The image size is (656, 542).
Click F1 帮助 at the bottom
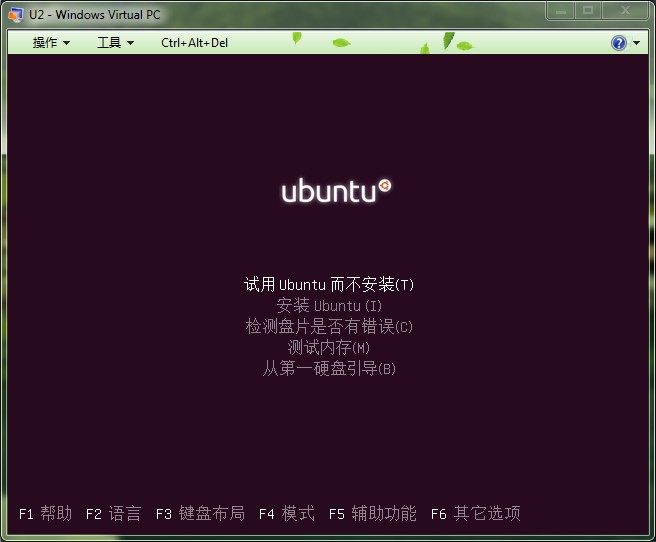point(46,513)
